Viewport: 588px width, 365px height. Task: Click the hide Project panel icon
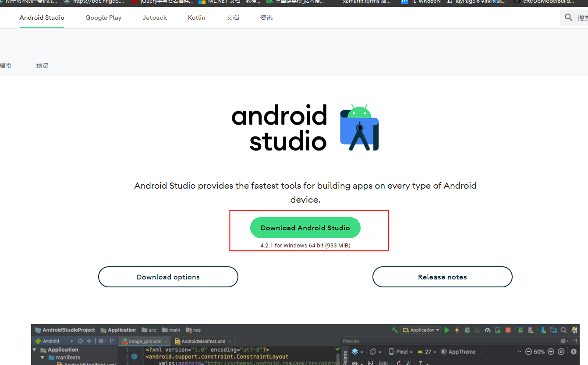click(x=113, y=341)
